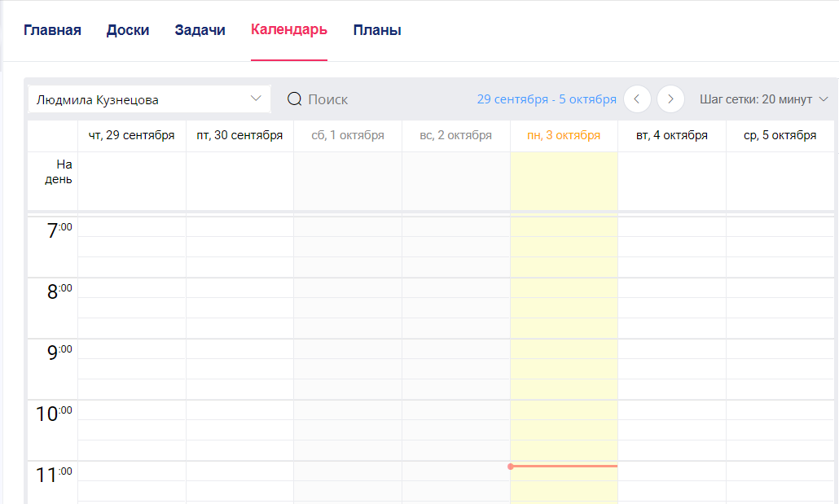Viewport: 839px width, 504px height.
Task: Click the date range 29 сентября - 5 октября
Action: tap(547, 99)
